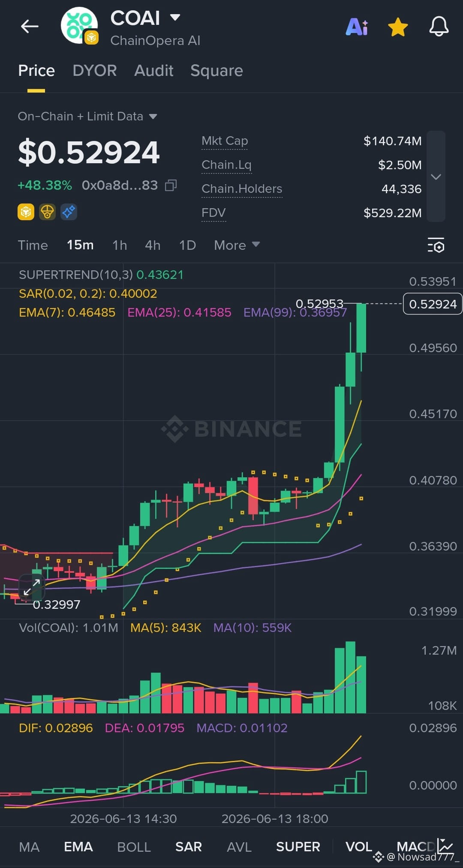Switch to the DYOR tab
This screenshot has height=868, width=463.
[x=95, y=71]
